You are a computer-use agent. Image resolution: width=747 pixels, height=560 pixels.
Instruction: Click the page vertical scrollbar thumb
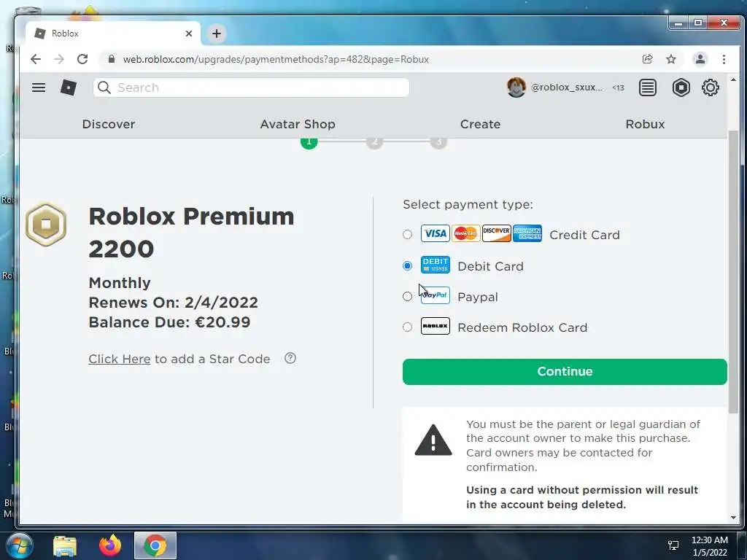[x=734, y=271]
